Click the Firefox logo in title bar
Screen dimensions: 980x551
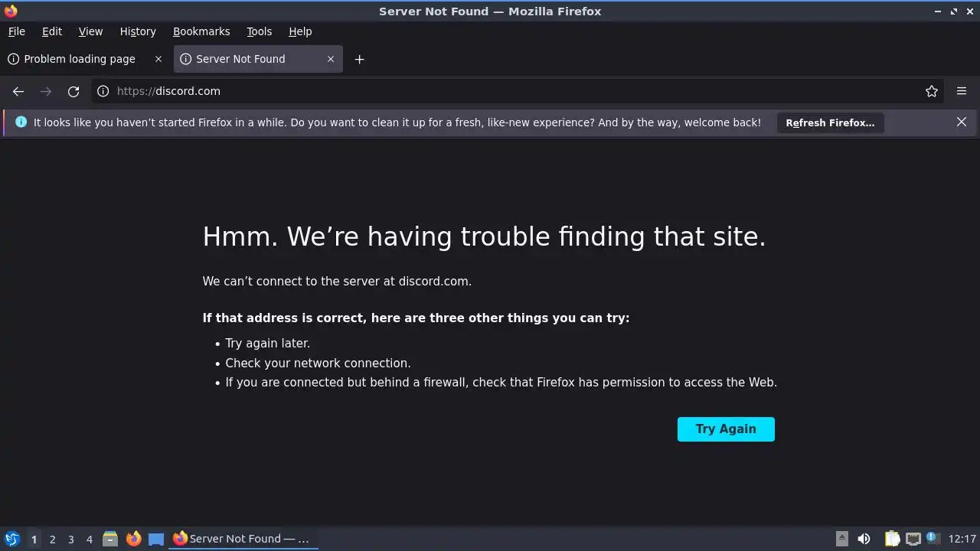coord(10,11)
